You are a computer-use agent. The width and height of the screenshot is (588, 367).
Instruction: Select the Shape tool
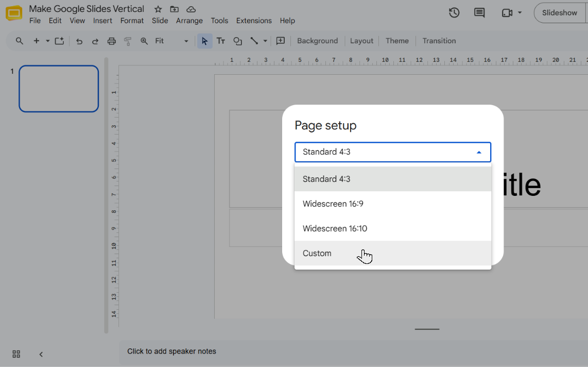(237, 41)
